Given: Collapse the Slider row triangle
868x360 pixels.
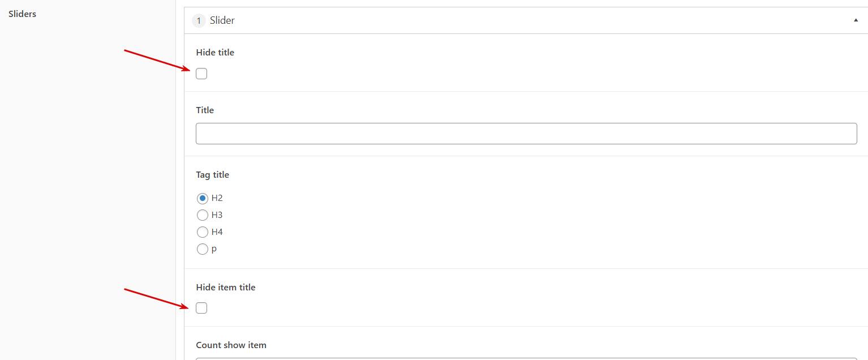Looking at the screenshot, I should [x=856, y=20].
